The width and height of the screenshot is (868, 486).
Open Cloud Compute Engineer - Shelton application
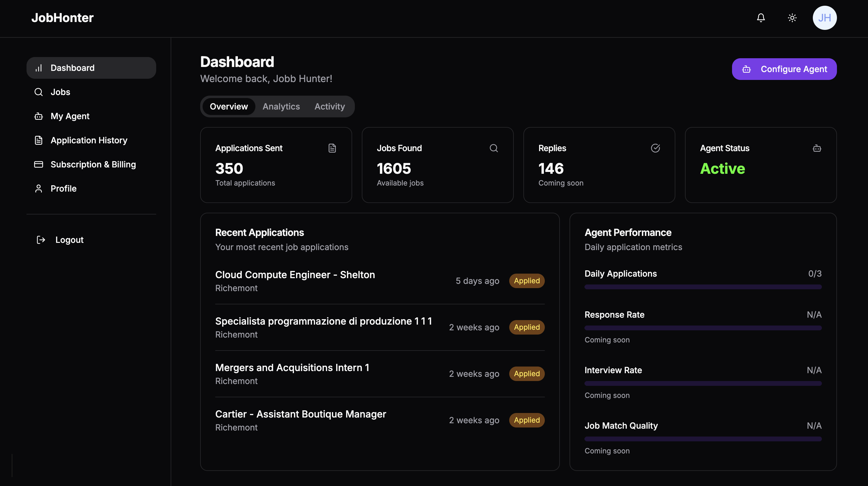295,275
